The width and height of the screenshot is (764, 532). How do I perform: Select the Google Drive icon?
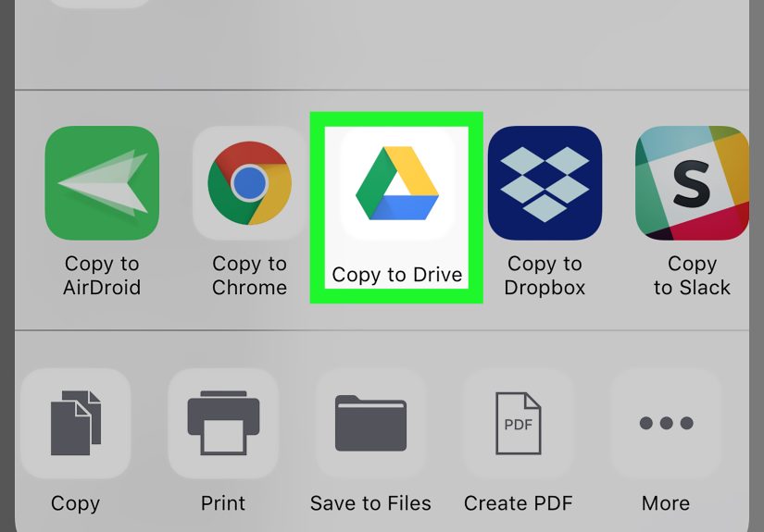(x=397, y=183)
